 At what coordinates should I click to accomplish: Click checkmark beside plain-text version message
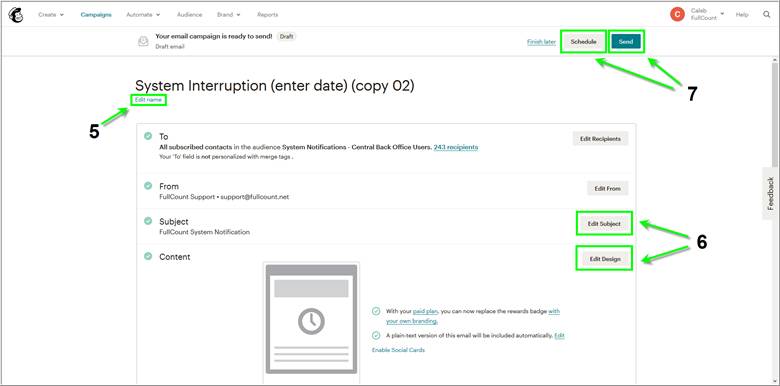(376, 336)
